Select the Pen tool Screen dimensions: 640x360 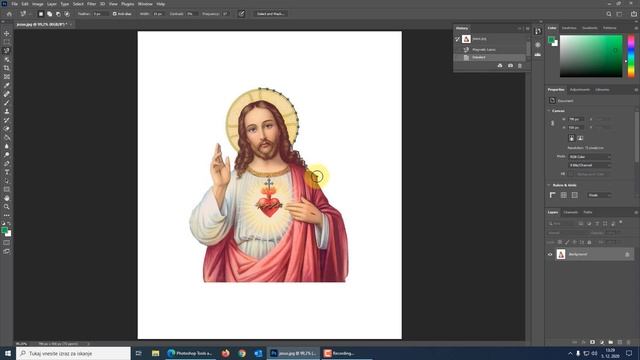click(7, 163)
